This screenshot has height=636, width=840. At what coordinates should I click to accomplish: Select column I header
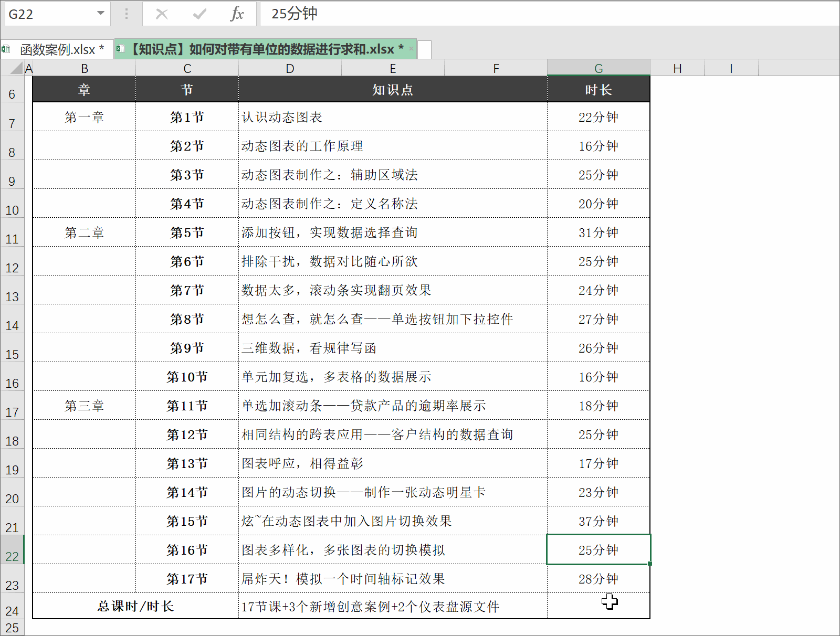coord(731,68)
